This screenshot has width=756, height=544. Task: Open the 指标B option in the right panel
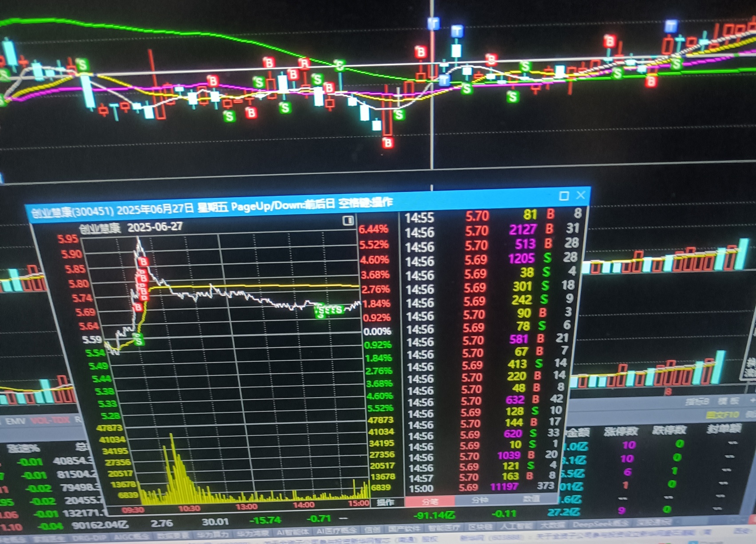pyautogui.click(x=697, y=402)
